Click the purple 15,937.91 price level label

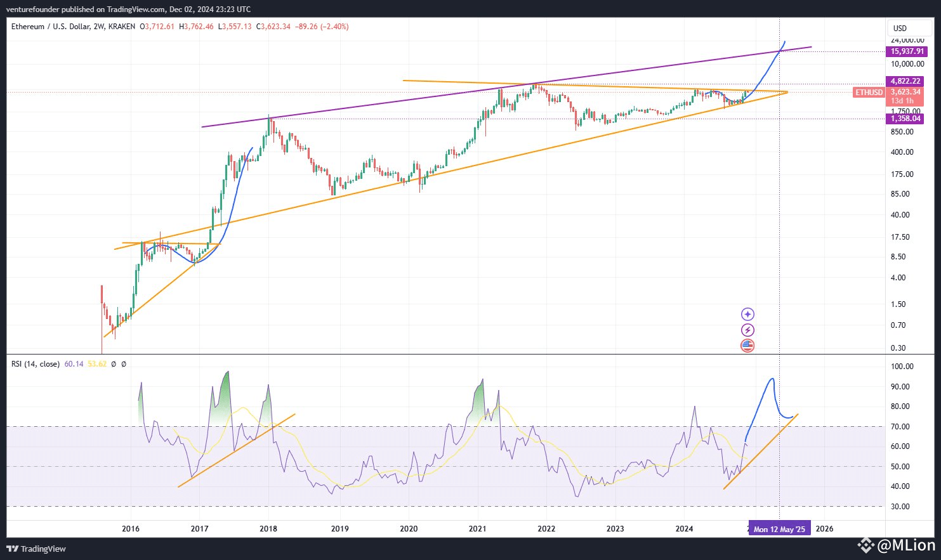(906, 51)
